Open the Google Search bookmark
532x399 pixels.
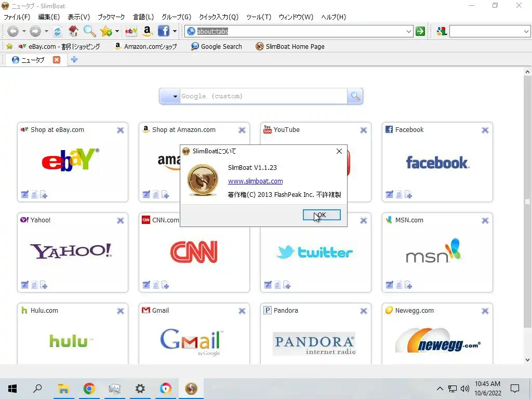coord(217,46)
